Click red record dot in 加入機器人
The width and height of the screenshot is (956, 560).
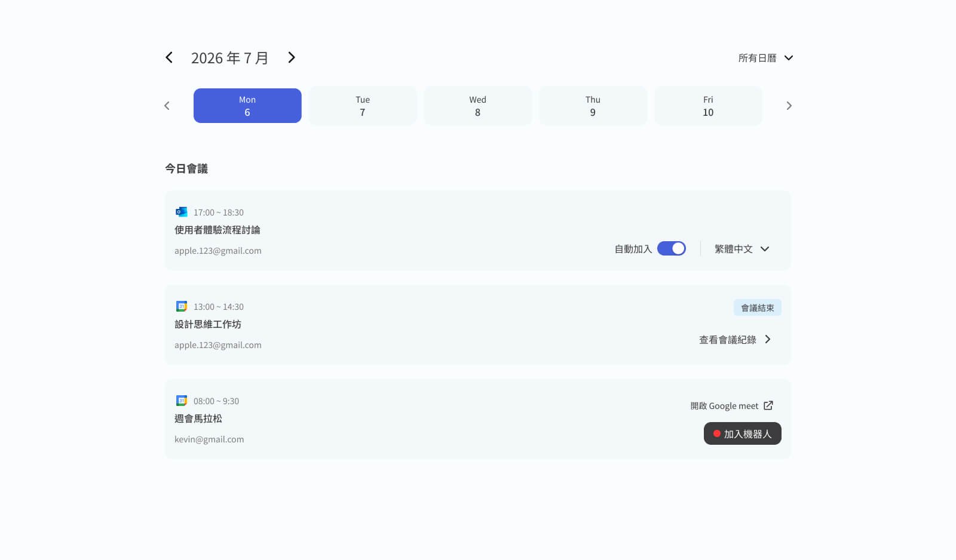(x=716, y=433)
